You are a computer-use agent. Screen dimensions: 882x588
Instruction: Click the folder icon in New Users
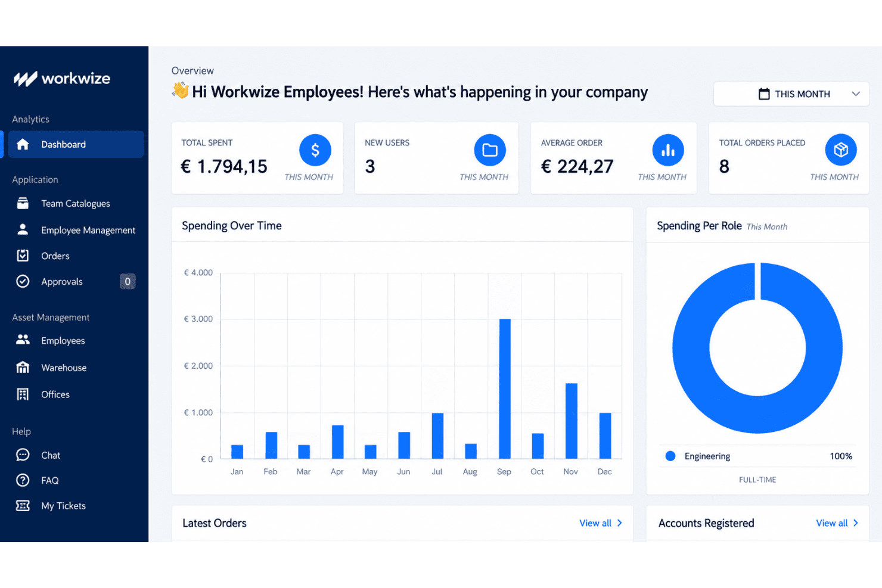[490, 150]
